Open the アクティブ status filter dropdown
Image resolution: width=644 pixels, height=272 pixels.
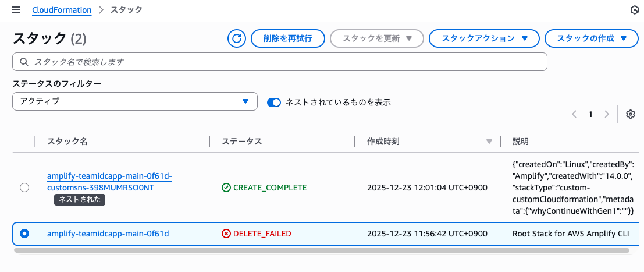pos(135,101)
